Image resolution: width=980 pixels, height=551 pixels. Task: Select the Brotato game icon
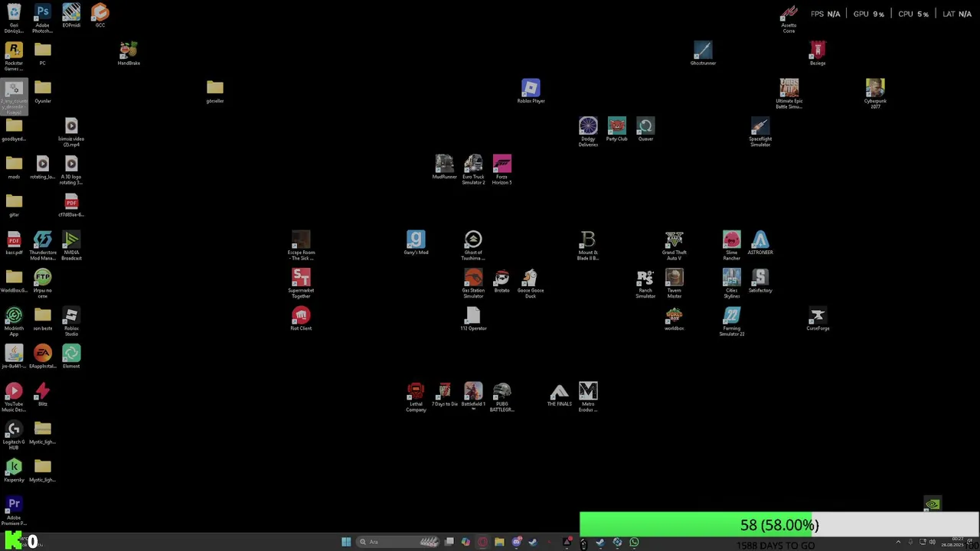click(x=502, y=281)
